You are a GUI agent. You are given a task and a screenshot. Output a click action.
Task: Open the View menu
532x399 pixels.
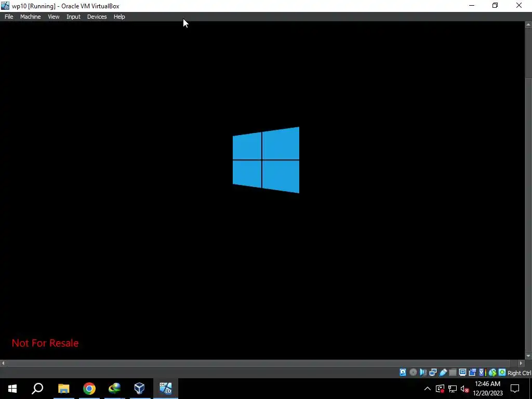pyautogui.click(x=54, y=17)
